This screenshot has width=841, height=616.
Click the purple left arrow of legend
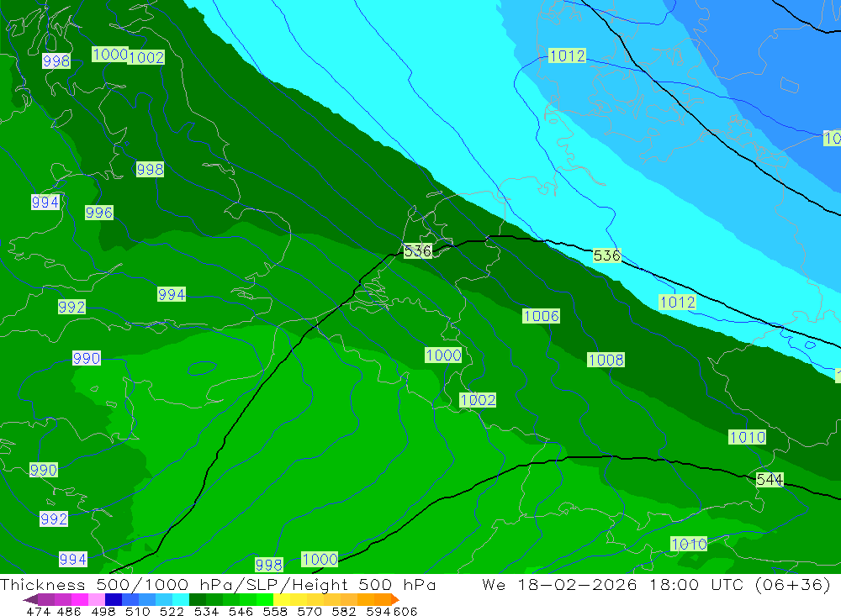30,599
